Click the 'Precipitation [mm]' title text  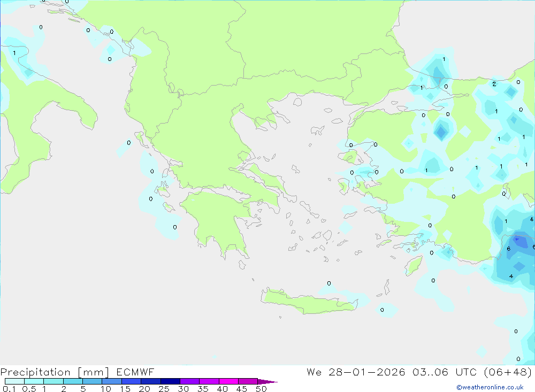tap(55, 372)
